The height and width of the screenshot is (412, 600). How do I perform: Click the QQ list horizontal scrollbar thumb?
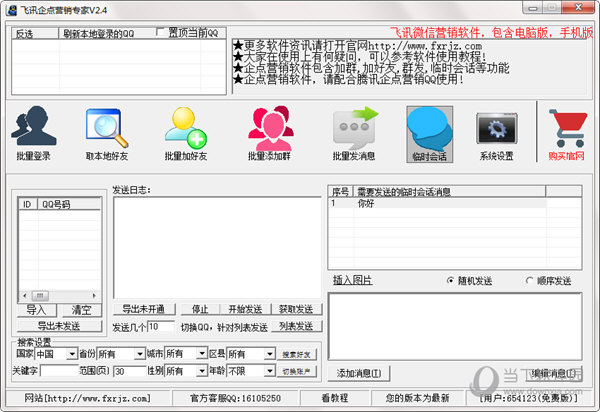(40, 296)
